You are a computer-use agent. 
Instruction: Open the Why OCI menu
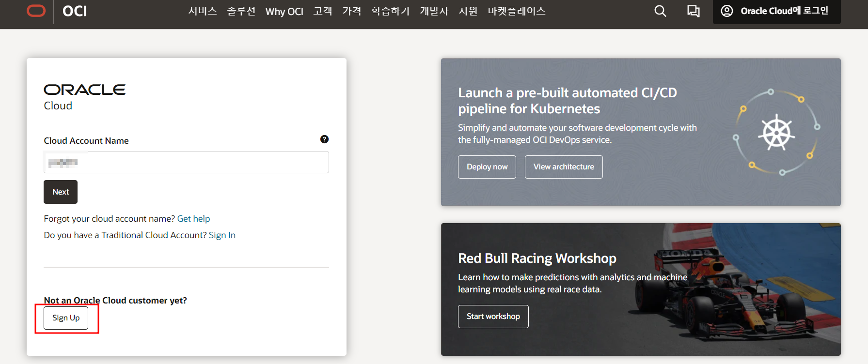click(284, 12)
